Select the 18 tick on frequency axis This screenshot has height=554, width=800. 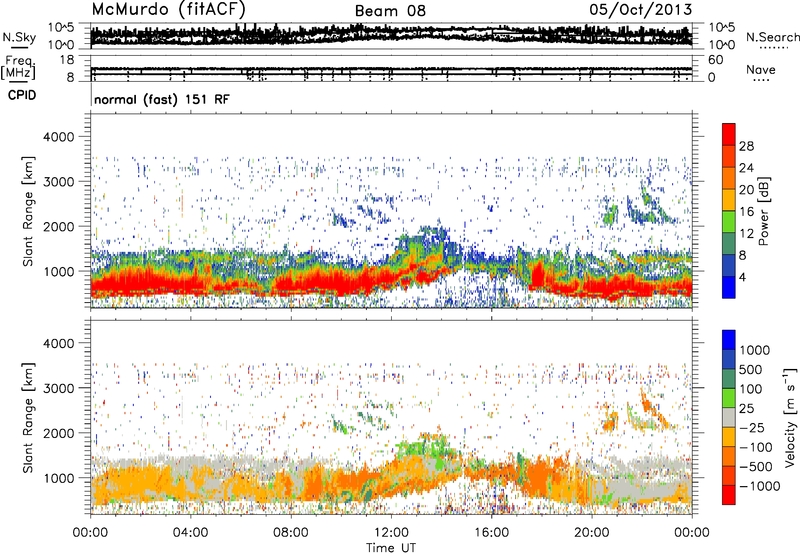point(66,60)
